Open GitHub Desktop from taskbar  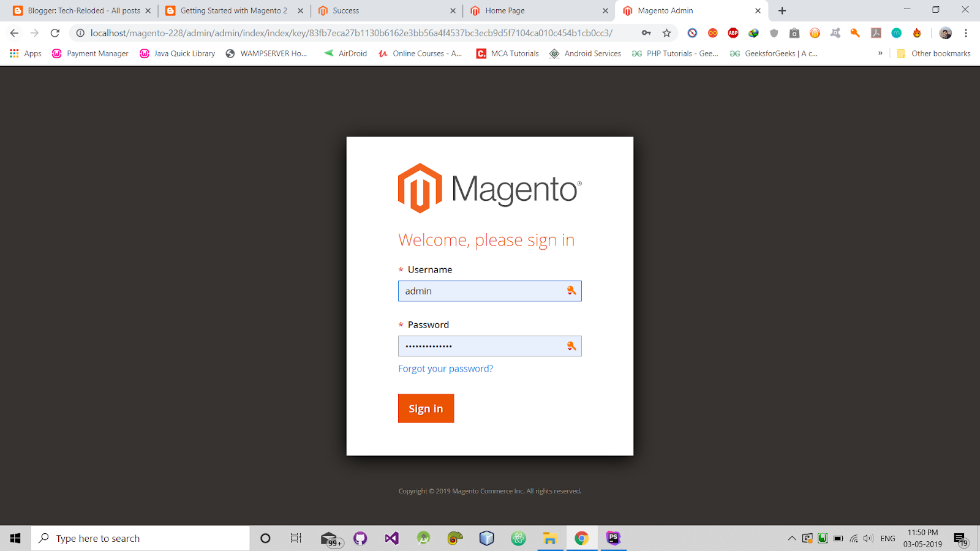point(360,538)
